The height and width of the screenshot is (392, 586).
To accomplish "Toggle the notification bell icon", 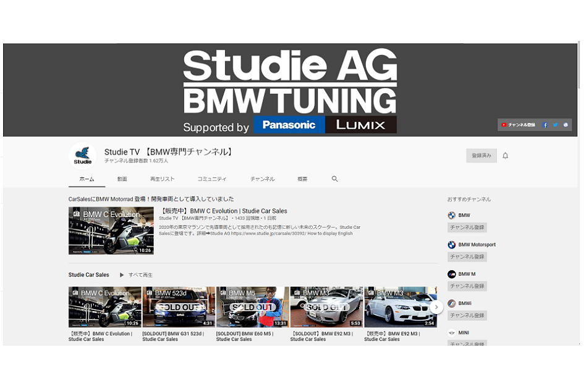I will (505, 156).
